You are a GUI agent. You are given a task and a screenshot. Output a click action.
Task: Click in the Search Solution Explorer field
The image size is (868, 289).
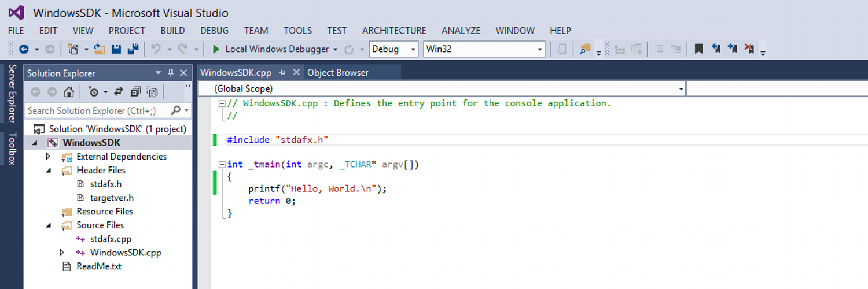[x=98, y=110]
